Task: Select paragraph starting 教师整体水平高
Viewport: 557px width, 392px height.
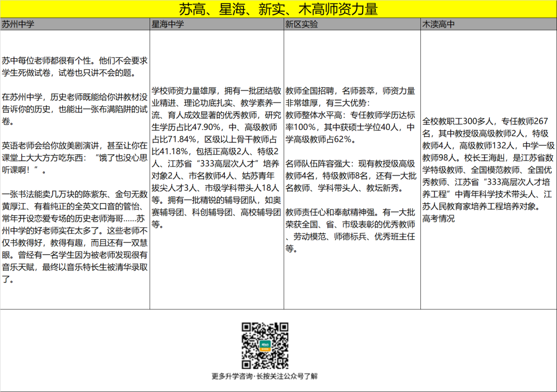Action: click(351, 127)
